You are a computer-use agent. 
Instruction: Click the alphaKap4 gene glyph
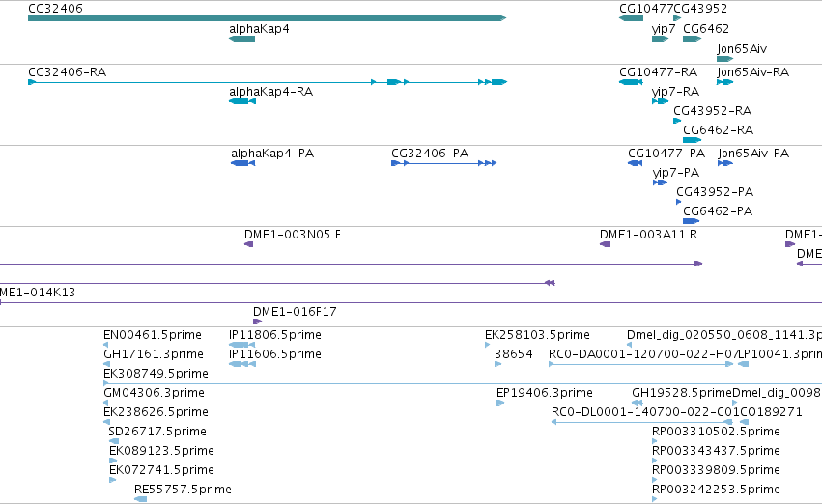242,39
